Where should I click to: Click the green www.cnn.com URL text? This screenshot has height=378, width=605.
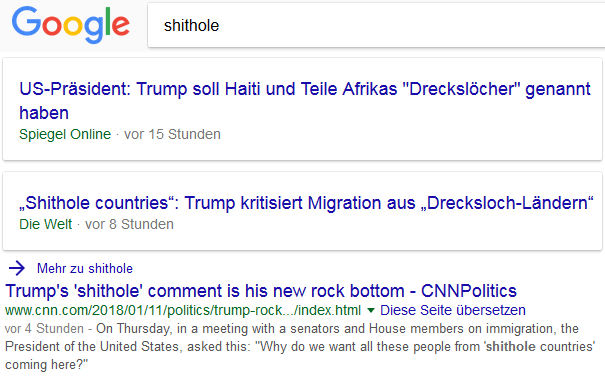pos(183,310)
